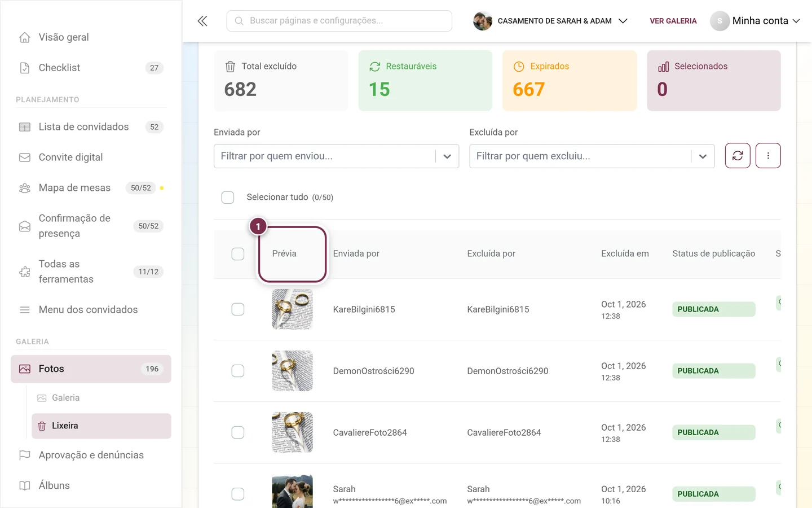
Task: Click the flag icon for Aprovação e denúncias
Action: pyautogui.click(x=25, y=455)
